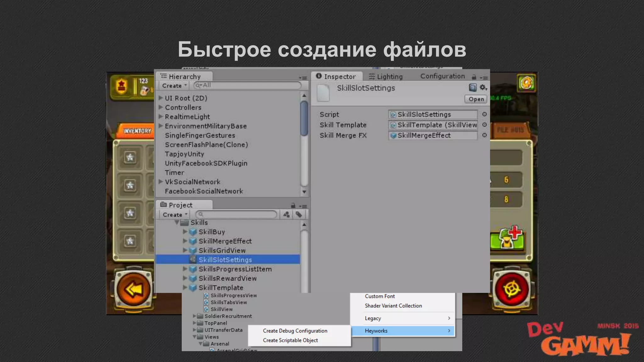This screenshot has height=362, width=644.
Task: Open Hierarchy panel options menu
Action: tap(303, 78)
